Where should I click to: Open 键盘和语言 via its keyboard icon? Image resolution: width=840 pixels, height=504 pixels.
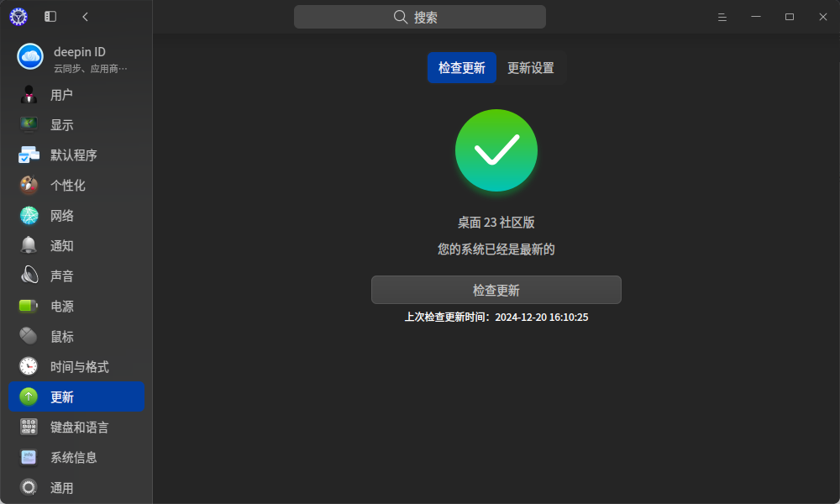tap(29, 427)
